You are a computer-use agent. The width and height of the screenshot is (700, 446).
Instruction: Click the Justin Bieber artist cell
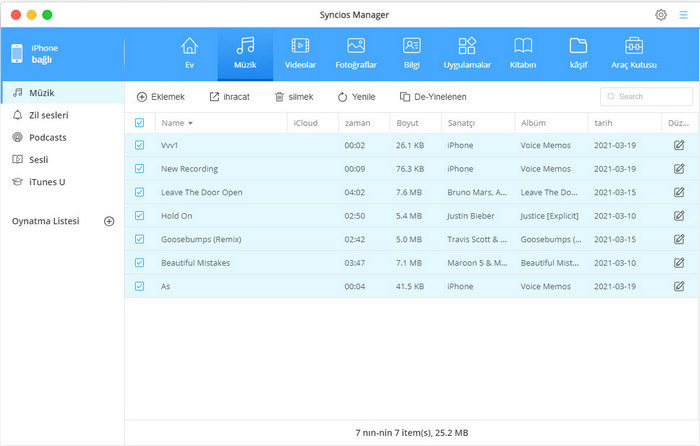471,216
